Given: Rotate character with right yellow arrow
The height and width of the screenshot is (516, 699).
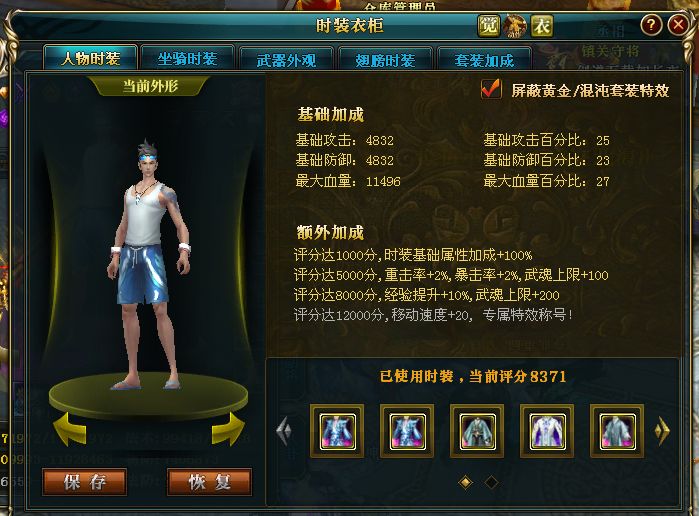Looking at the screenshot, I should coord(228,429).
